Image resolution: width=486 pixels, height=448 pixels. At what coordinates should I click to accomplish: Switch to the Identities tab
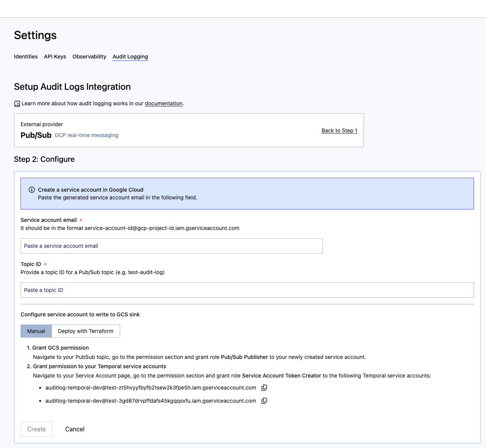pyautogui.click(x=26, y=57)
